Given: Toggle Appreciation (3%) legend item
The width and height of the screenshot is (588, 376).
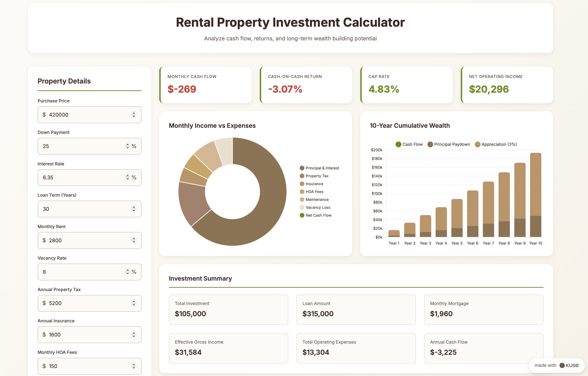Looking at the screenshot, I should pyautogui.click(x=496, y=144).
